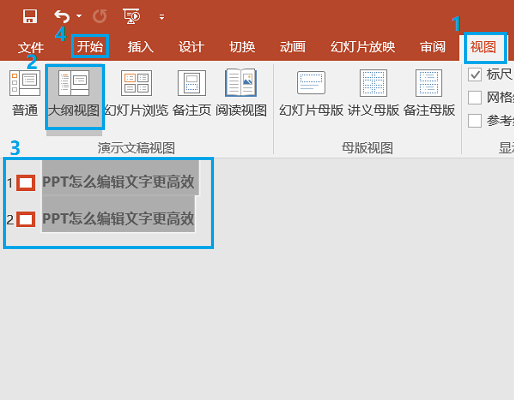Open 幻灯片浏览 view
The width and height of the screenshot is (514, 400).
coord(136,93)
